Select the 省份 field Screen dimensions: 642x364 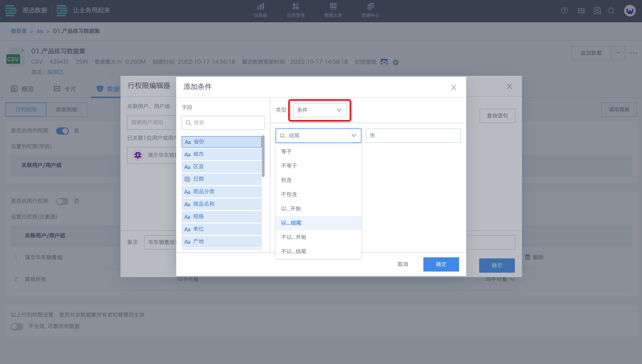coord(222,142)
